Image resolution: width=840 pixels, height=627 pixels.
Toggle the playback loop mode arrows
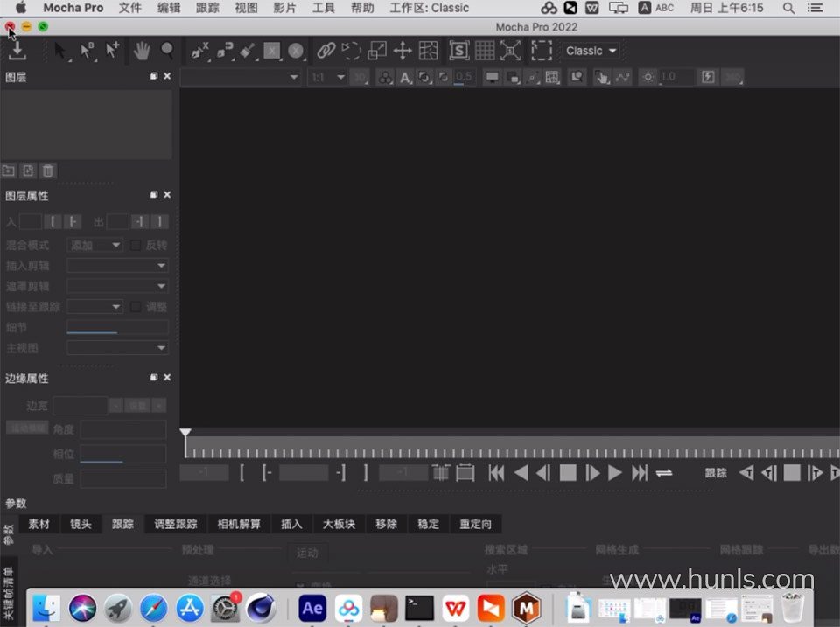pos(664,473)
